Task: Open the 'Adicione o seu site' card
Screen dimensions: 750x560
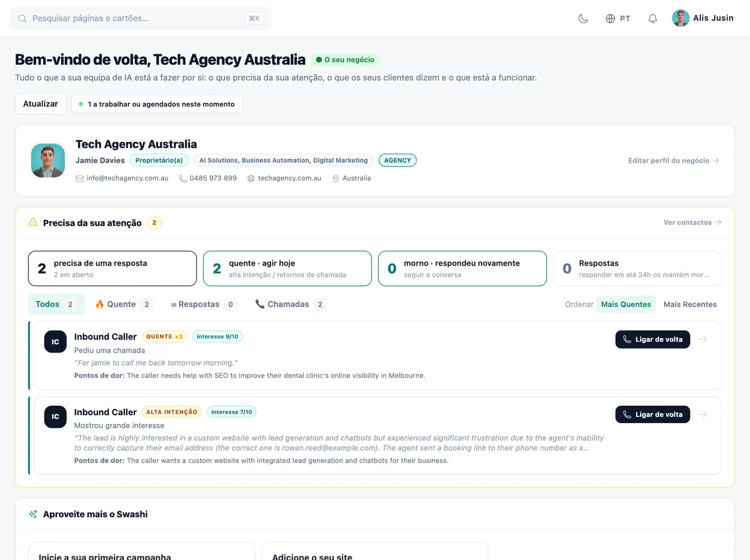Action: [375, 551]
